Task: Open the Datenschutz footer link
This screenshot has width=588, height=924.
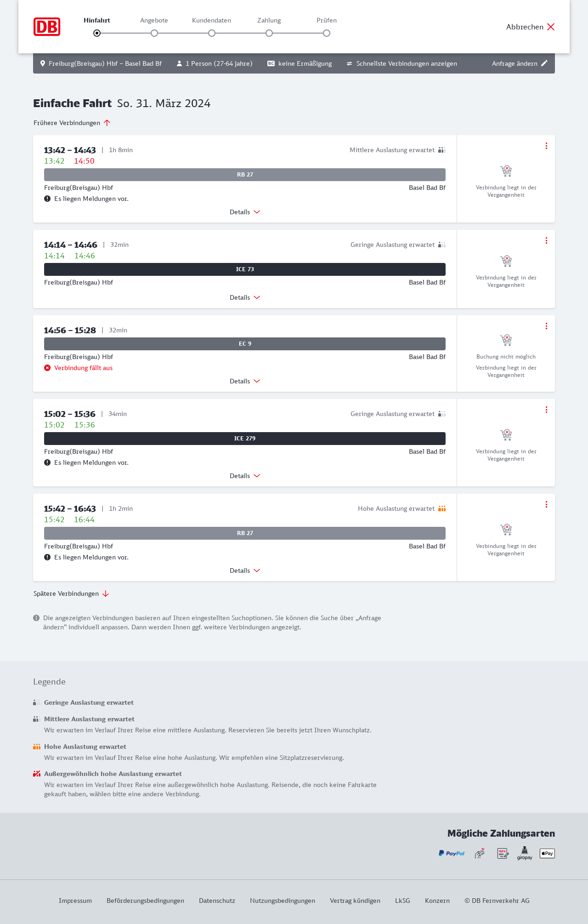Action: 217,901
